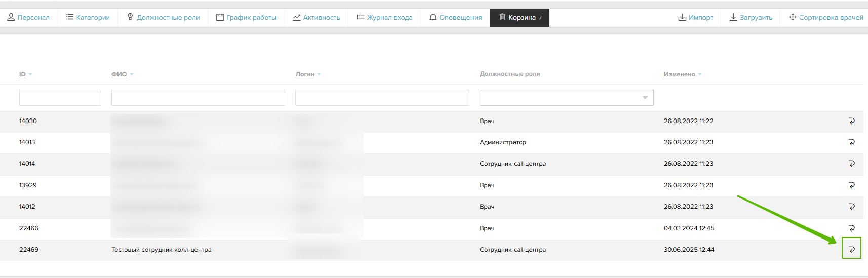Open the Должностные роли filter dropdown

tap(567, 98)
